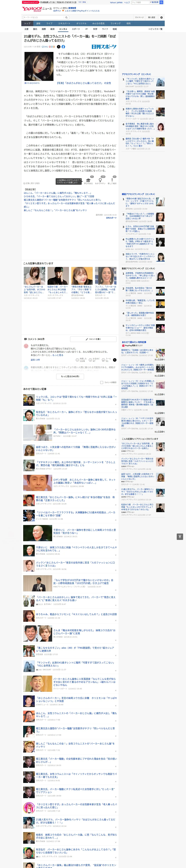Open related link ひろゆき氏 一文で回答

pyautogui.click(x=59, y=196)
